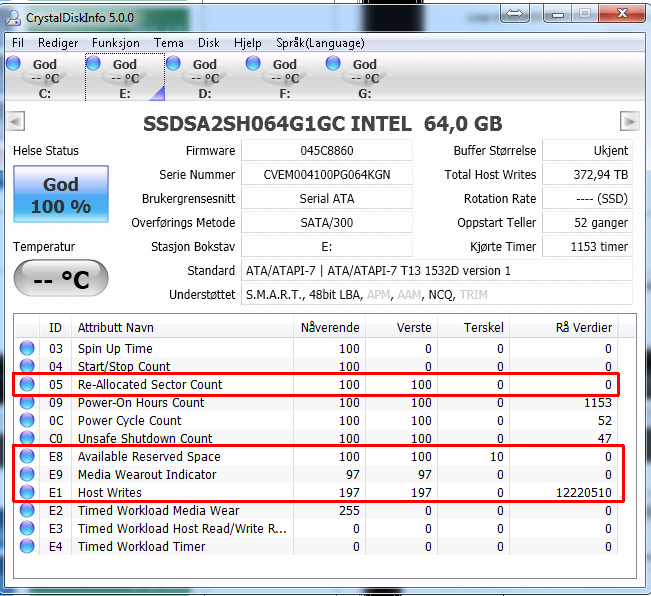Click the CrystalDiskInfo title bar app icon

click(14, 18)
